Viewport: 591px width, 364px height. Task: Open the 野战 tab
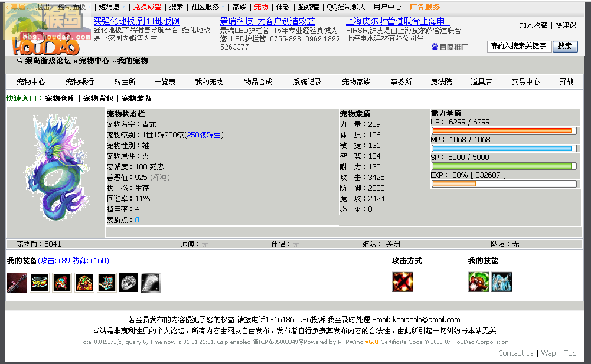[567, 82]
